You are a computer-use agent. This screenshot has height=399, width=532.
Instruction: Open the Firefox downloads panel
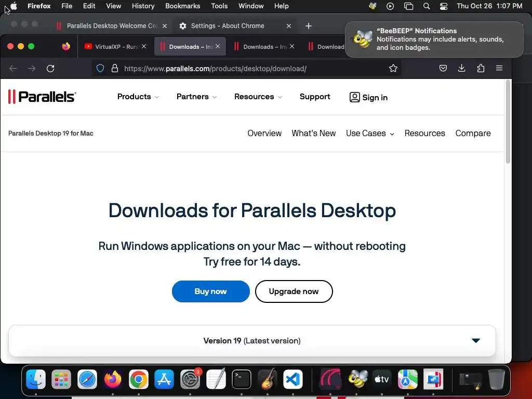coord(461,68)
